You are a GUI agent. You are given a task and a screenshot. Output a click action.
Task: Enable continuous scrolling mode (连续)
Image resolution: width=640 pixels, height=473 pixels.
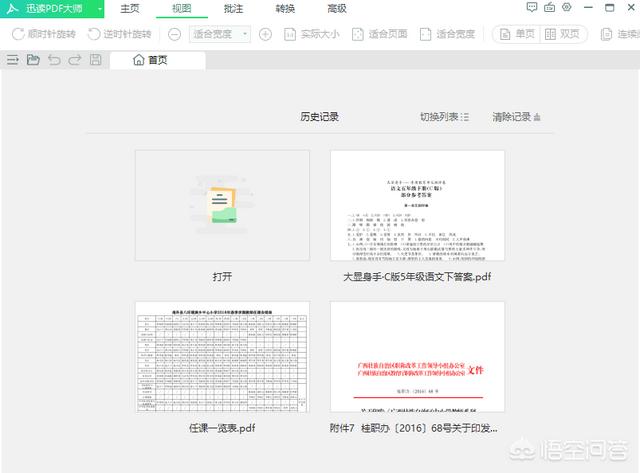pyautogui.click(x=620, y=34)
